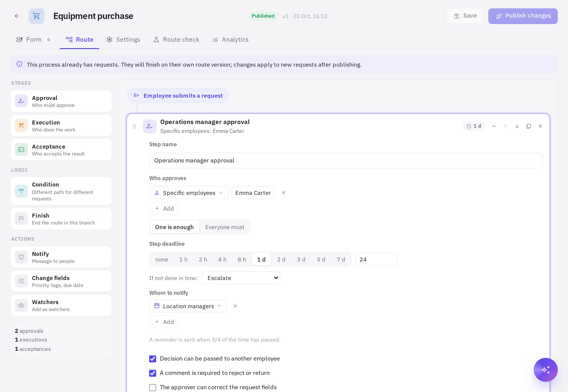
Task: Open the AI assistant sparkle button
Action: tap(545, 370)
